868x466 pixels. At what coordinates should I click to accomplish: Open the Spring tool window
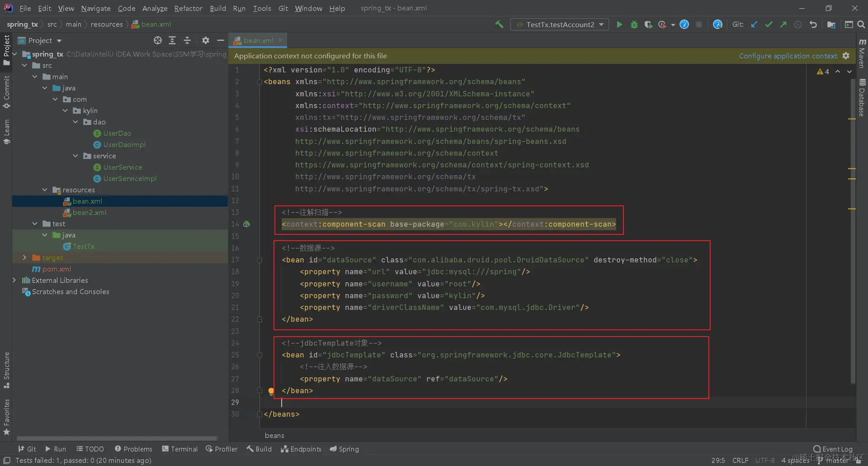344,449
